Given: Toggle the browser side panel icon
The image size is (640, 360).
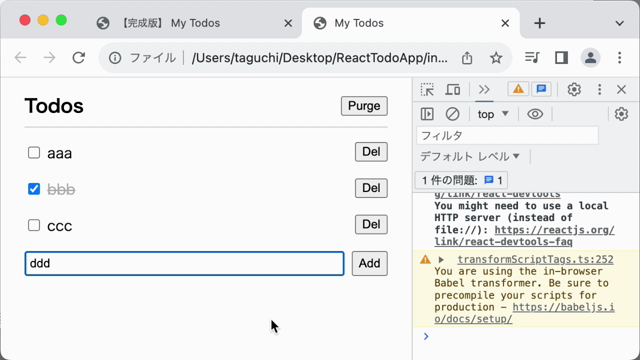Looking at the screenshot, I should point(561,58).
